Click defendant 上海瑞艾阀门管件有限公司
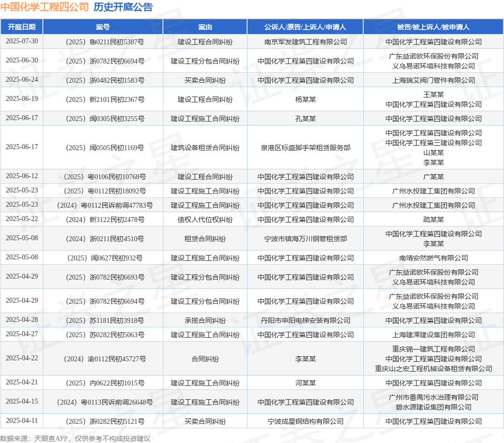 (434, 80)
